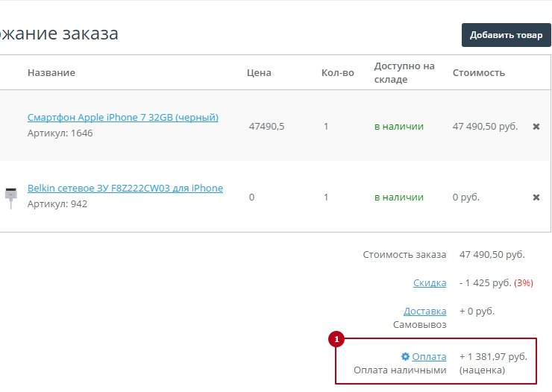Click the iPhone price value 47490,5
The height and width of the screenshot is (392, 552).
coord(266,127)
